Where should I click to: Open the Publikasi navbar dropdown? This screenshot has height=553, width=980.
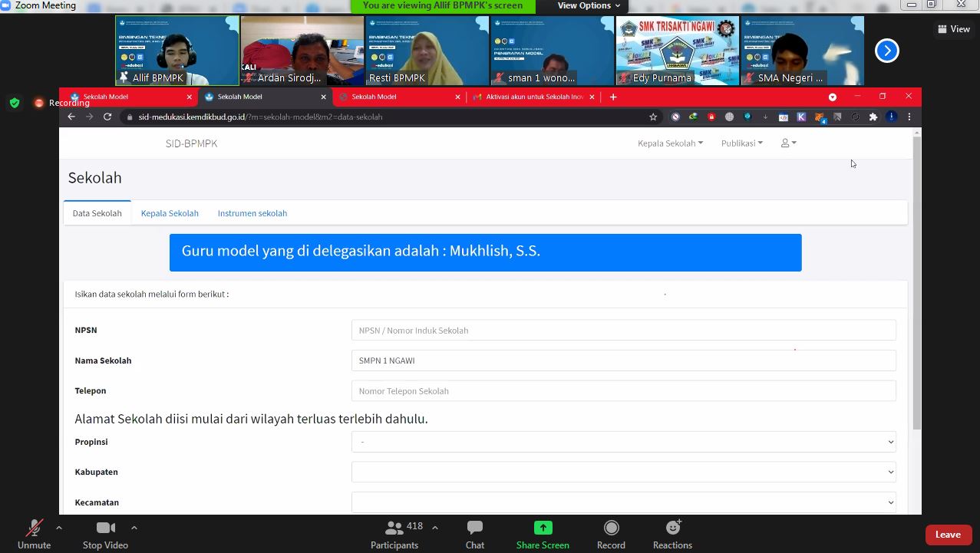coord(742,143)
